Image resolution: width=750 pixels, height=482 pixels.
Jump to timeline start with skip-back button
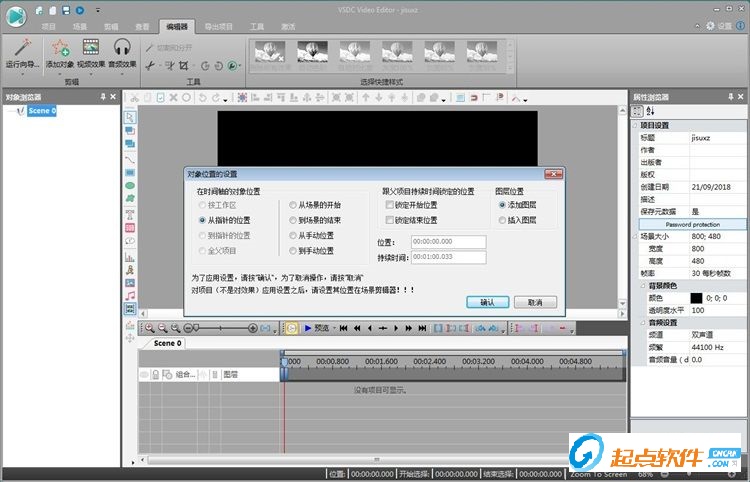(343, 328)
